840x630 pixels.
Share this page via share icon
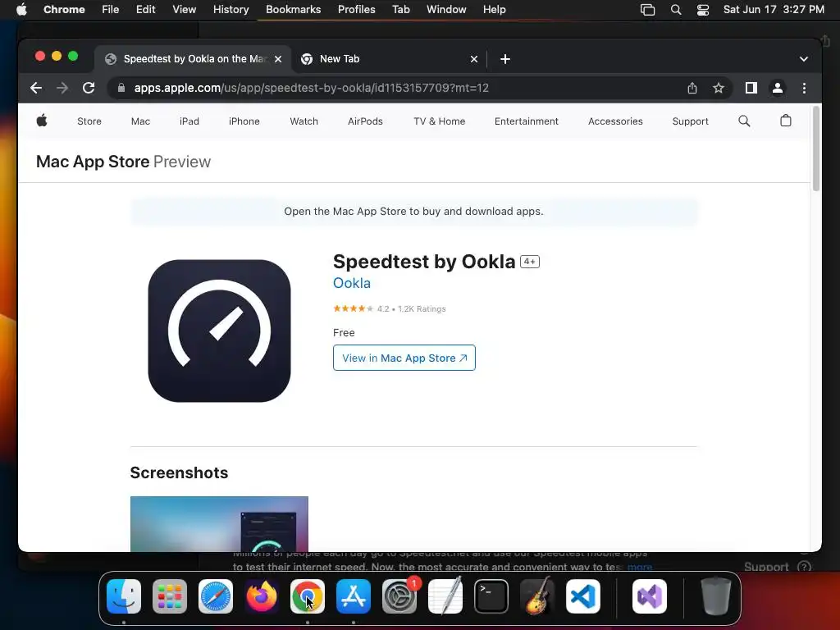click(692, 88)
